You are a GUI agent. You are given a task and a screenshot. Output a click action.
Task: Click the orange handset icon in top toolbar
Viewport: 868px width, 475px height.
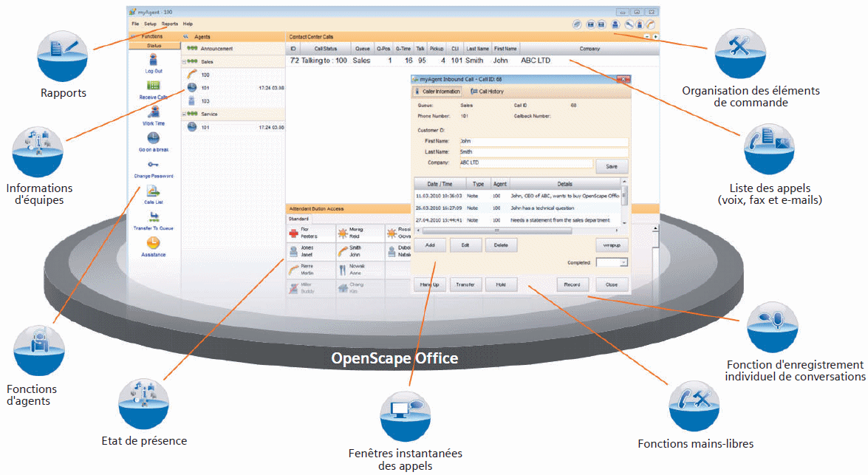(651, 24)
